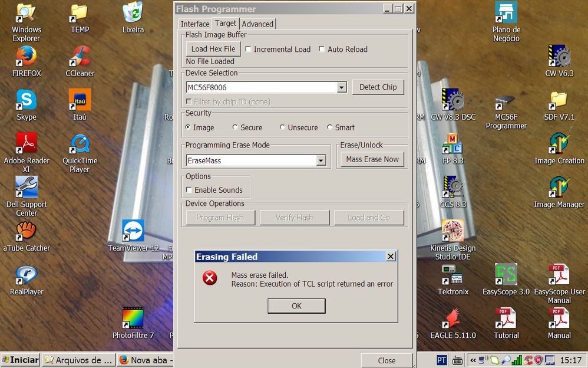Switch to the Arquivos de taskbar window

tap(78, 360)
